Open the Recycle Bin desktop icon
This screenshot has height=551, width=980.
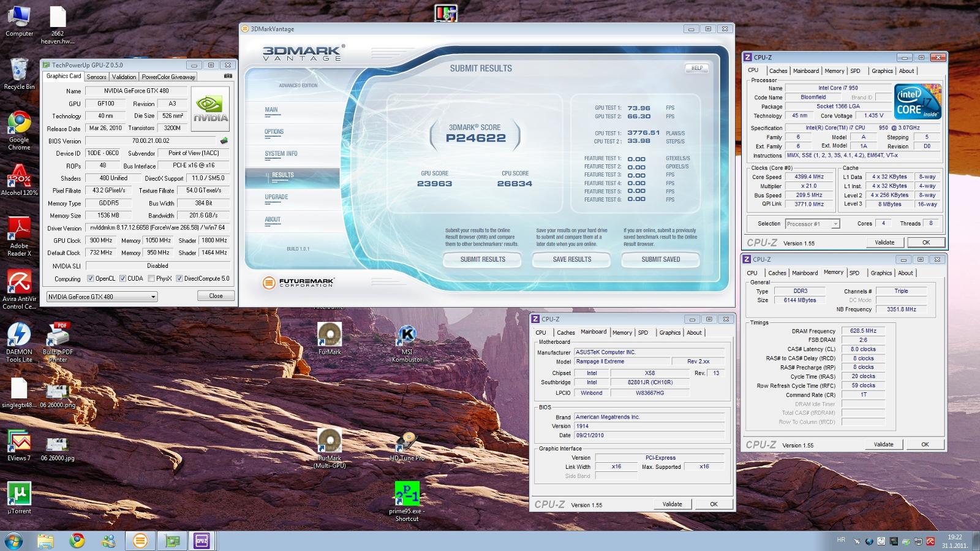tap(19, 74)
